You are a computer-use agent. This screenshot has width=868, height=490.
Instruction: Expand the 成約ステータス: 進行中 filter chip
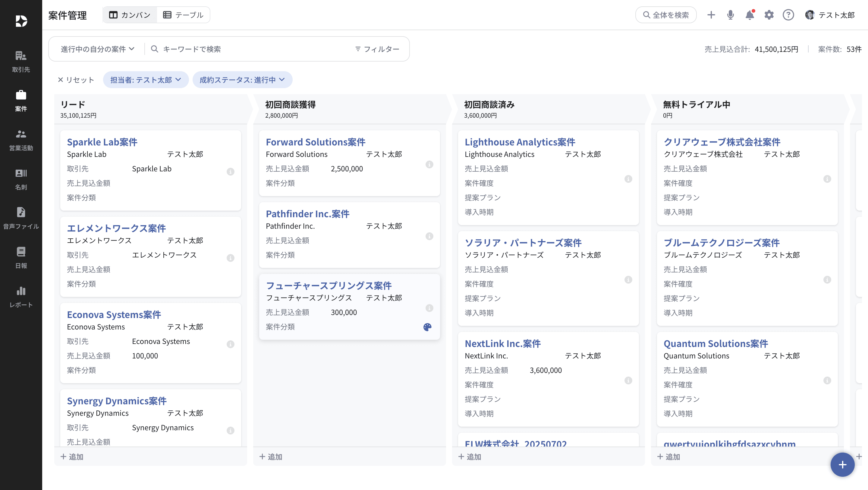(x=242, y=80)
